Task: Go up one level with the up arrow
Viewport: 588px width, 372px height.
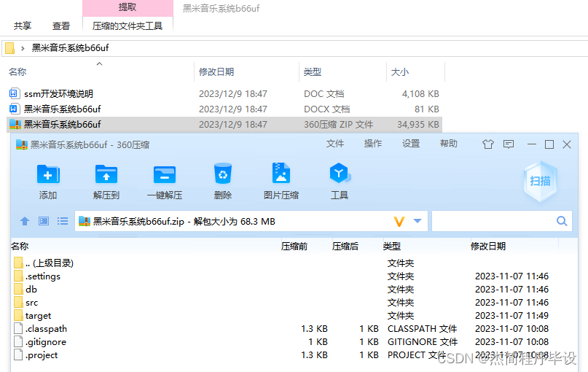Action: [25, 221]
